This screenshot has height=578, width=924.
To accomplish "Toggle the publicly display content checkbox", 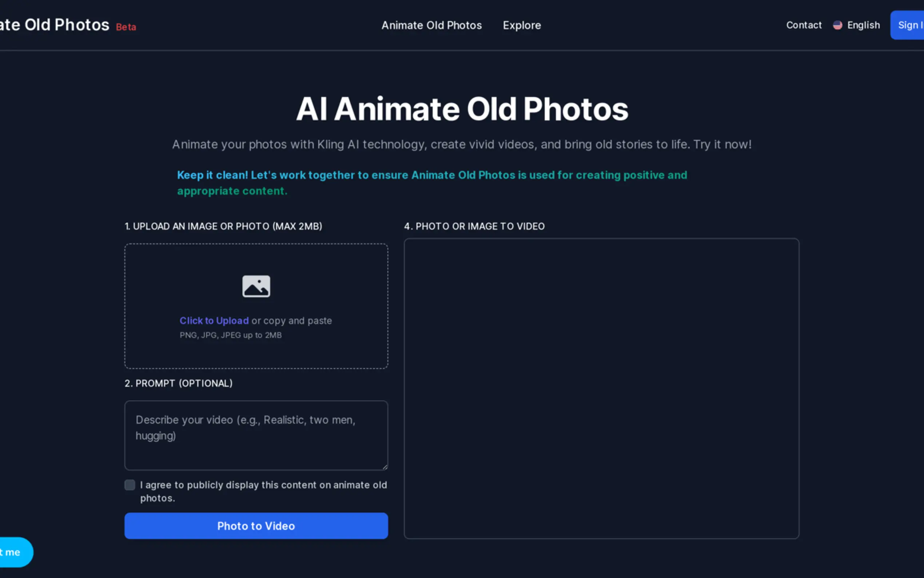I will coord(130,485).
